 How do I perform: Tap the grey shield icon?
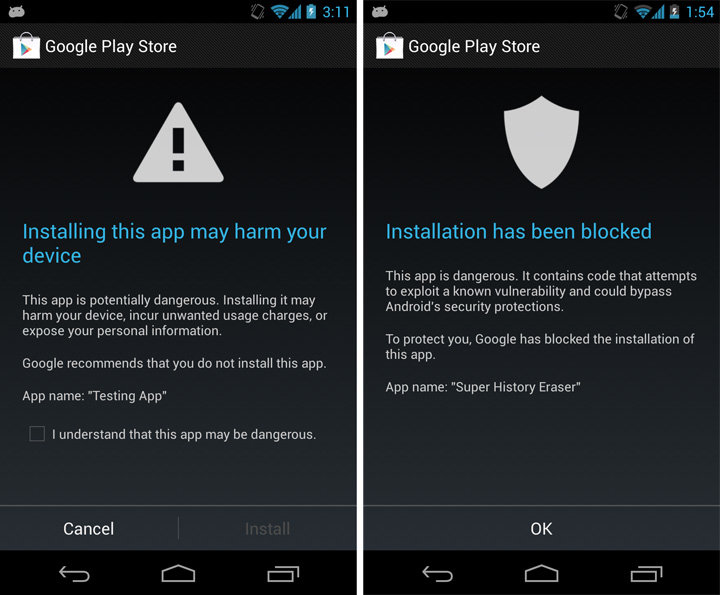coord(541,142)
